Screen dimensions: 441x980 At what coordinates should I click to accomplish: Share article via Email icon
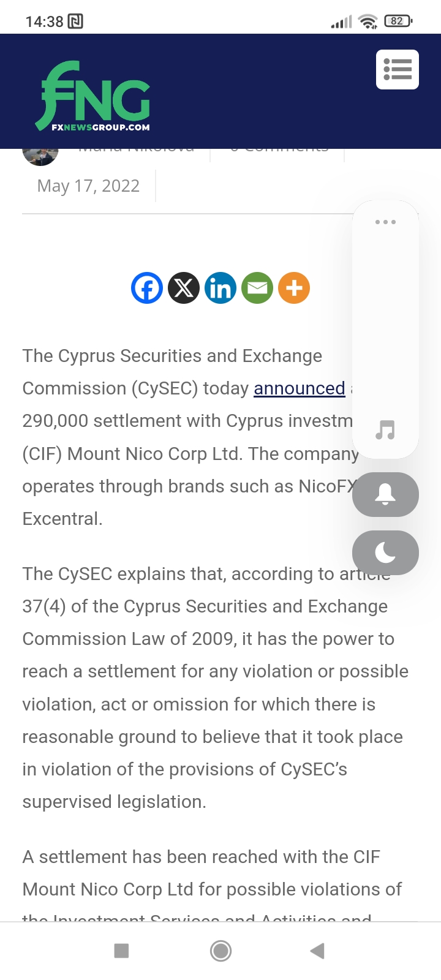point(257,288)
